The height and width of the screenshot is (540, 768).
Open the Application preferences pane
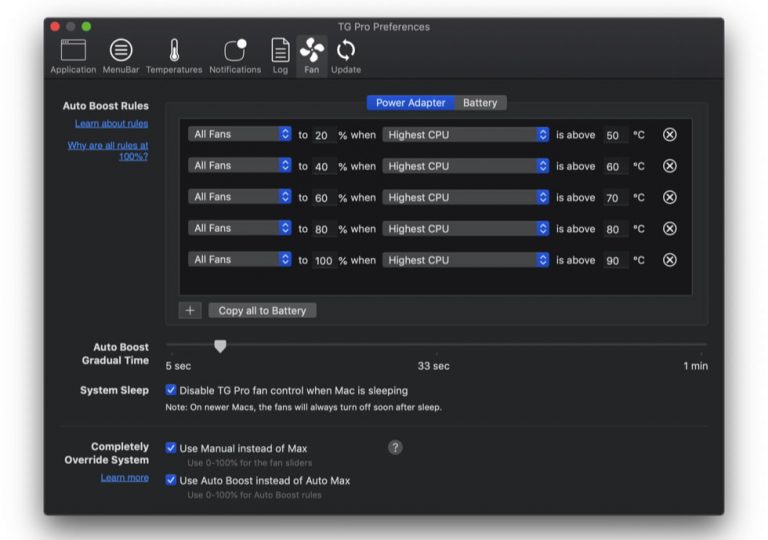click(73, 56)
